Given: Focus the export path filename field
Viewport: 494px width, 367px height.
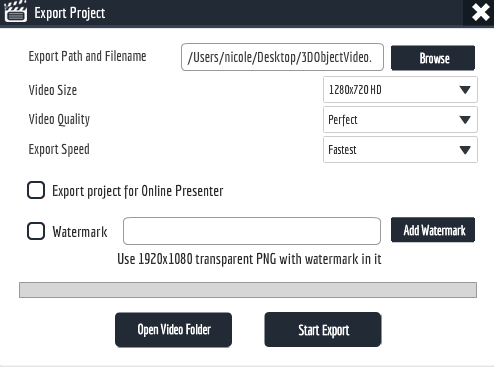Looking at the screenshot, I should [282, 57].
